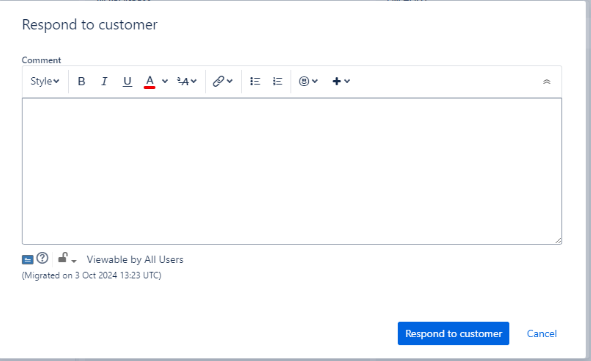Apply the red text color button

tap(150, 81)
